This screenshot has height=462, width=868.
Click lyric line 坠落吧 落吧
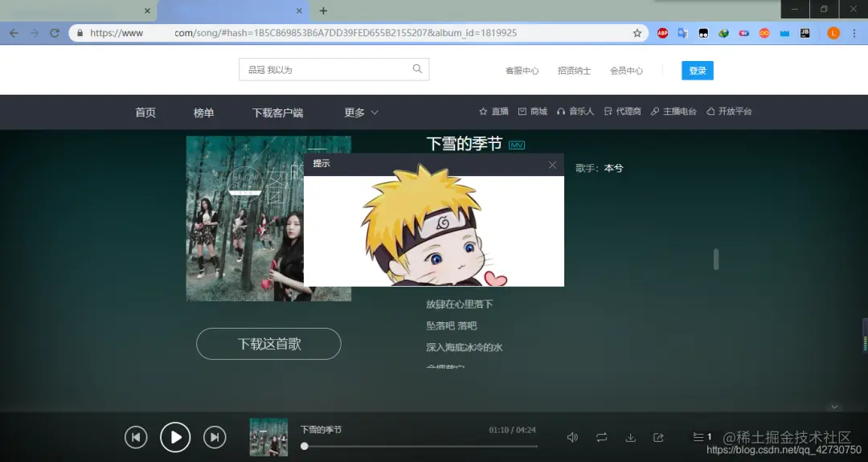coord(451,325)
